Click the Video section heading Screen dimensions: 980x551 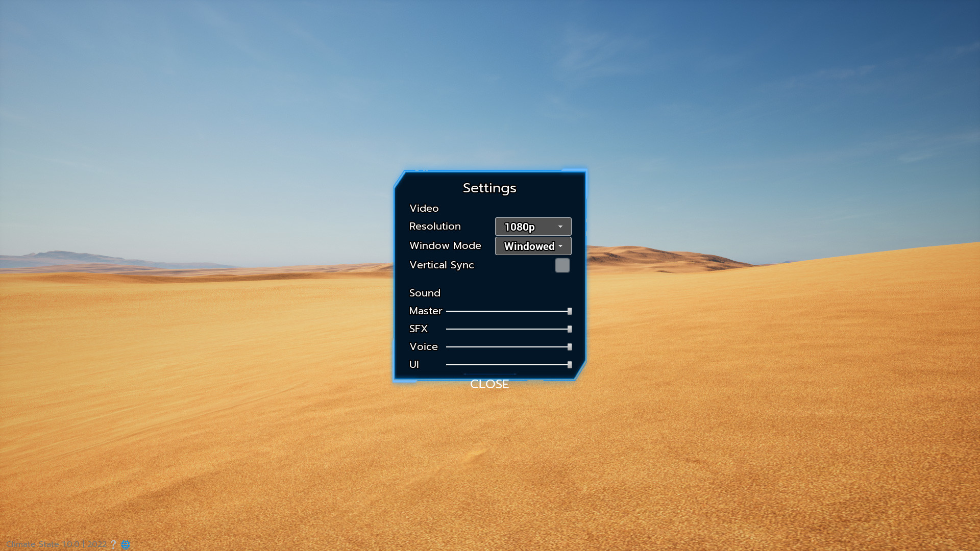pyautogui.click(x=424, y=208)
